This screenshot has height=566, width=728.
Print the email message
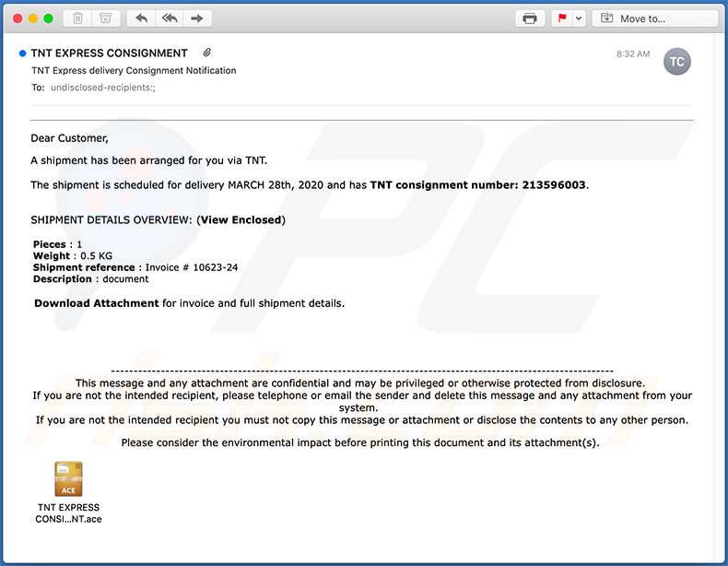[x=530, y=18]
